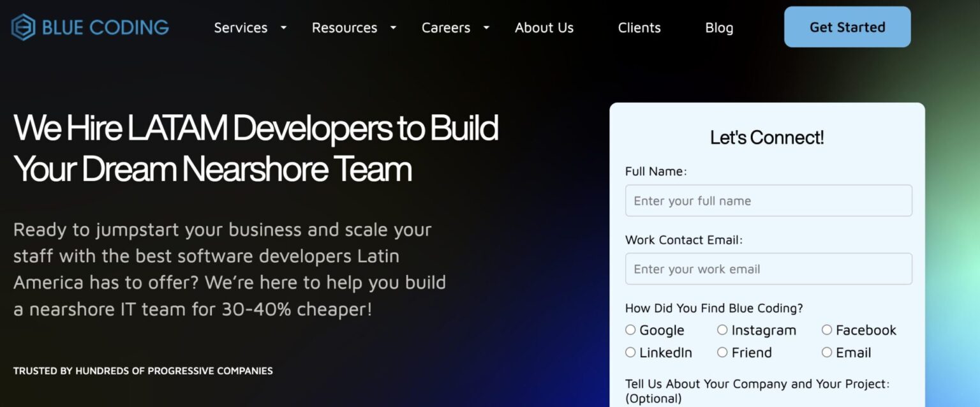Open the Resources menu item

[344, 28]
